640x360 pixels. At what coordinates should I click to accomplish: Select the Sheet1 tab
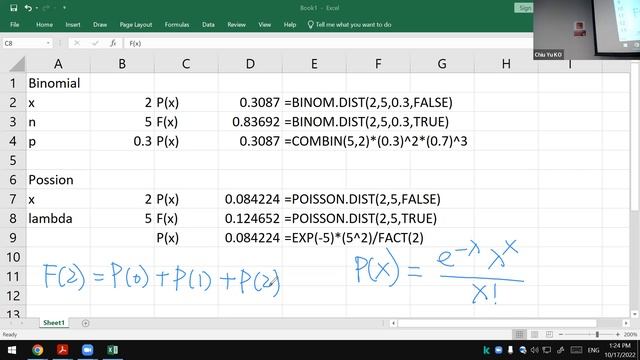point(54,323)
